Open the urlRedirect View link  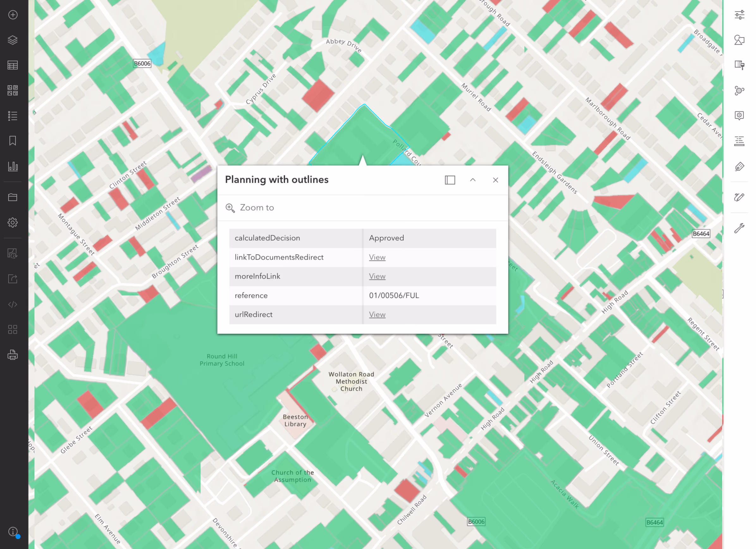[x=377, y=315]
